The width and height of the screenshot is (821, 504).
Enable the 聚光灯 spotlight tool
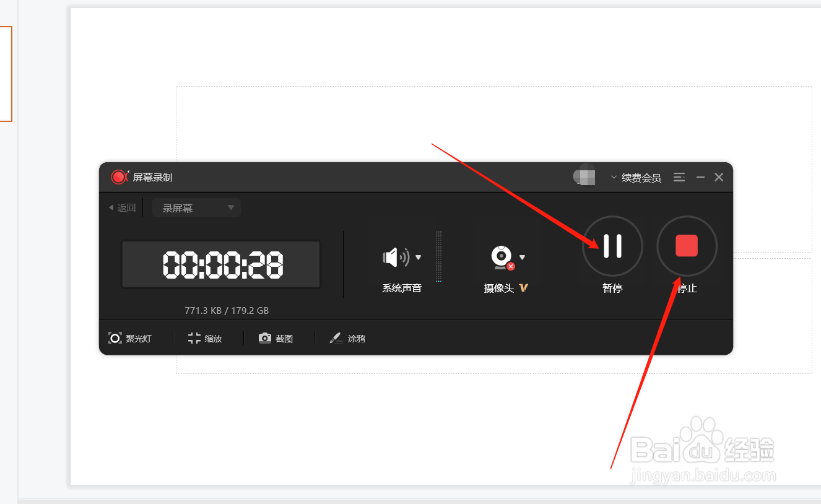click(x=130, y=338)
